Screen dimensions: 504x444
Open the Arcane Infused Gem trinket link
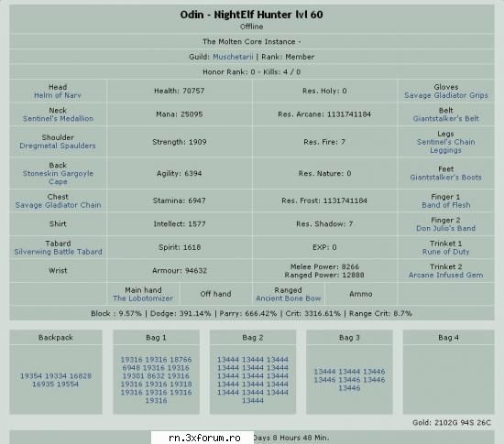click(x=446, y=275)
